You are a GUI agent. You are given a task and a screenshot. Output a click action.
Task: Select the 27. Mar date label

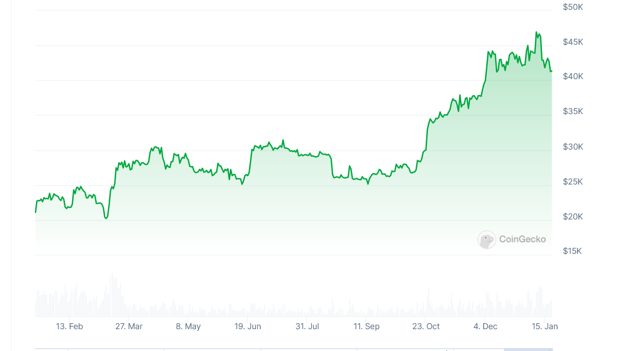click(129, 326)
